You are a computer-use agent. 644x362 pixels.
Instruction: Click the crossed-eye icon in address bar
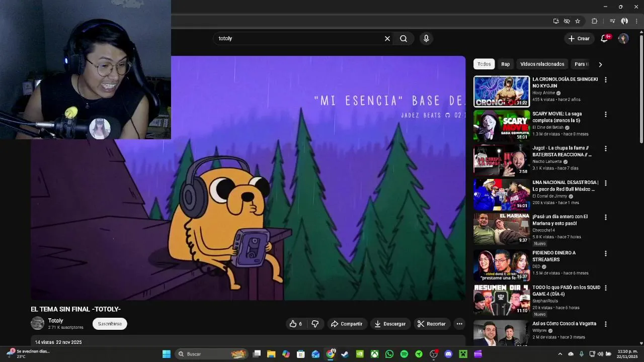pyautogui.click(x=567, y=21)
